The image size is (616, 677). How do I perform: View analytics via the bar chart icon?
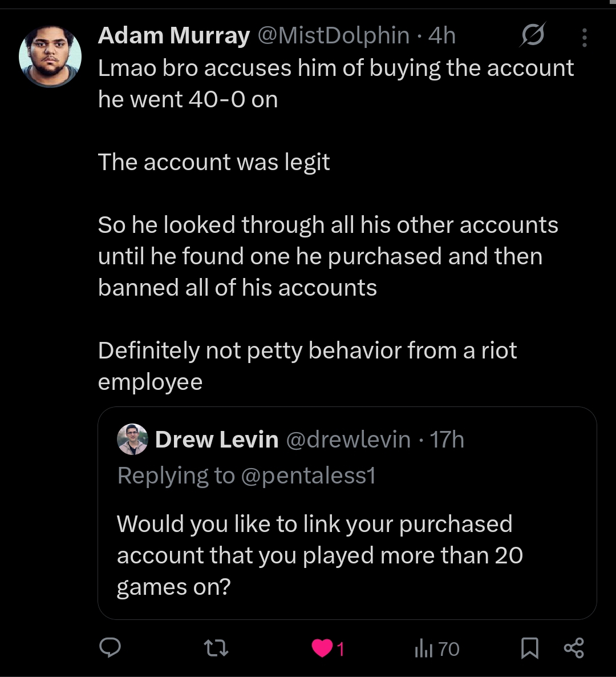pos(423,648)
